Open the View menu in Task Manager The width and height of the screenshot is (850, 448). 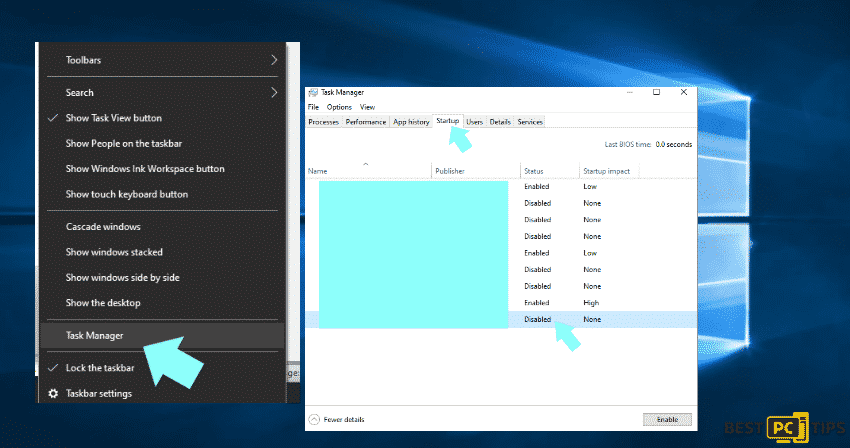(x=367, y=107)
